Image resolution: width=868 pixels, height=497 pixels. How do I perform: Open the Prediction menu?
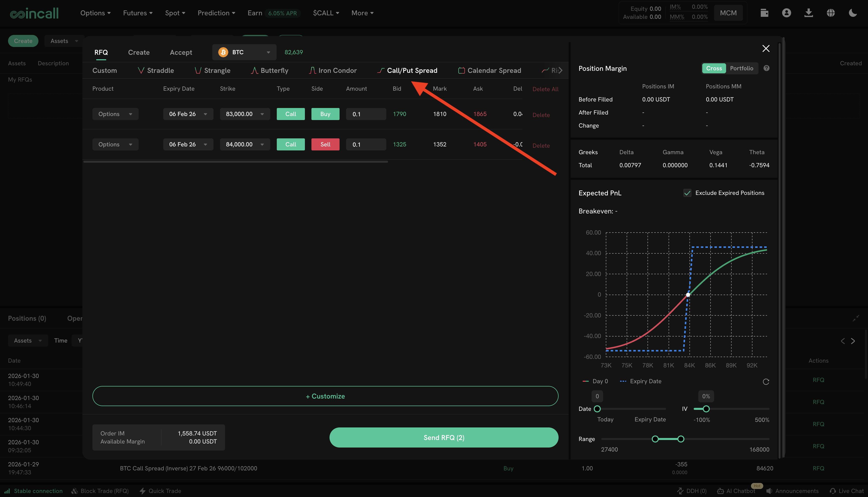click(x=216, y=13)
